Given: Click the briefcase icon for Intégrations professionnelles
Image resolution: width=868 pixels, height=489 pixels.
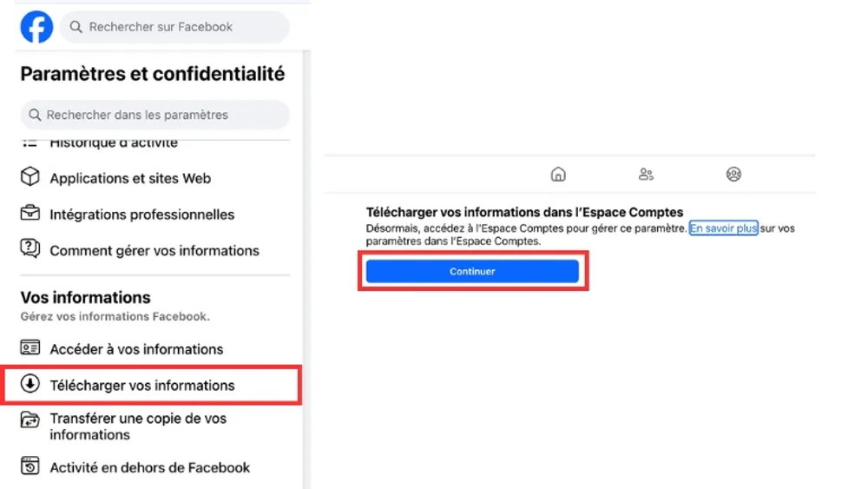Looking at the screenshot, I should [30, 213].
